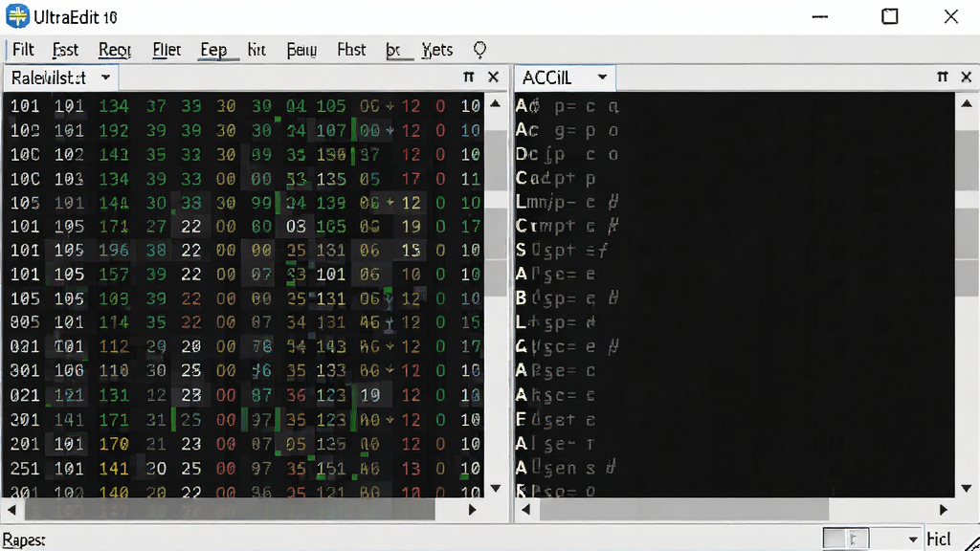Click the down arrow of the ACCilL panel scrollbar

click(x=967, y=488)
